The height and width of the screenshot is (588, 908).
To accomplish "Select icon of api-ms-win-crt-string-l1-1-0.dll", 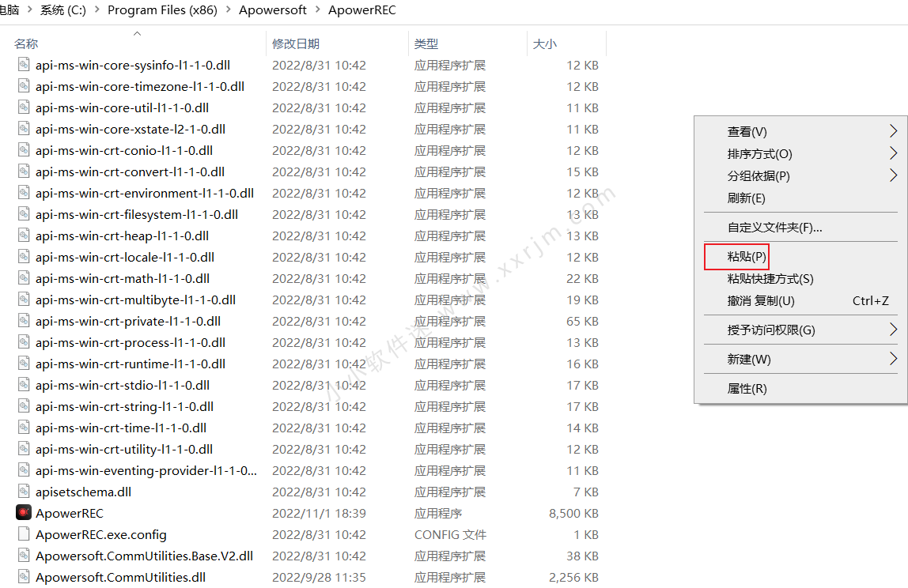I will pyautogui.click(x=24, y=406).
